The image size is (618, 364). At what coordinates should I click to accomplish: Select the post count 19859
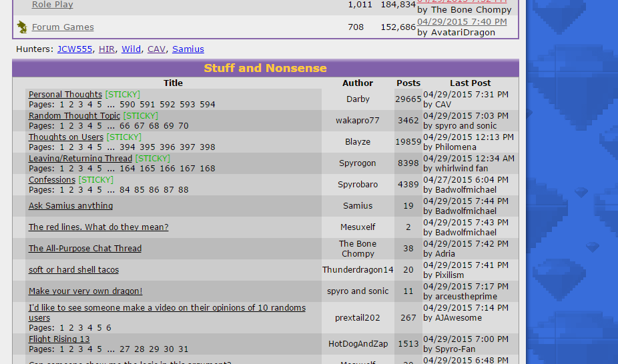[408, 141]
